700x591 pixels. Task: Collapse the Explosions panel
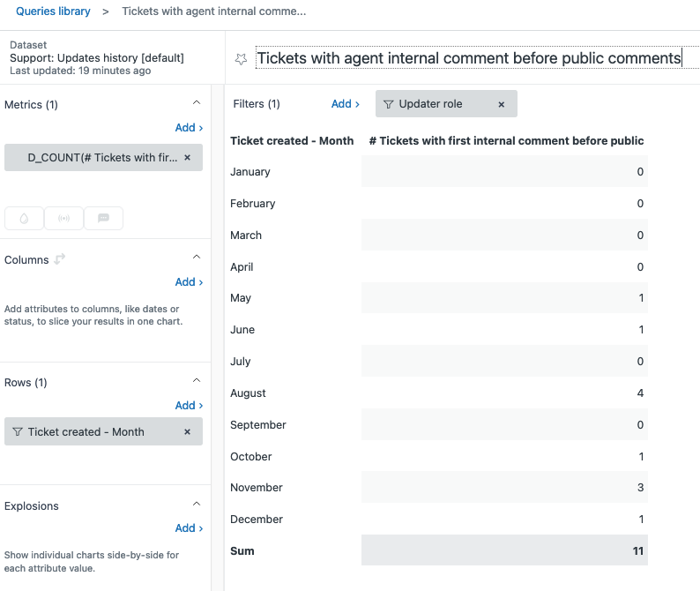[x=197, y=505]
